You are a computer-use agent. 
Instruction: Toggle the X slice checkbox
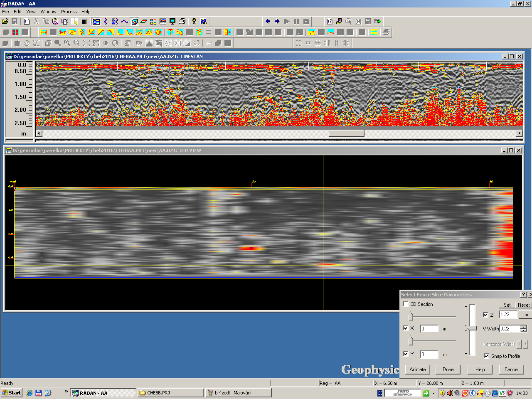[x=406, y=328]
